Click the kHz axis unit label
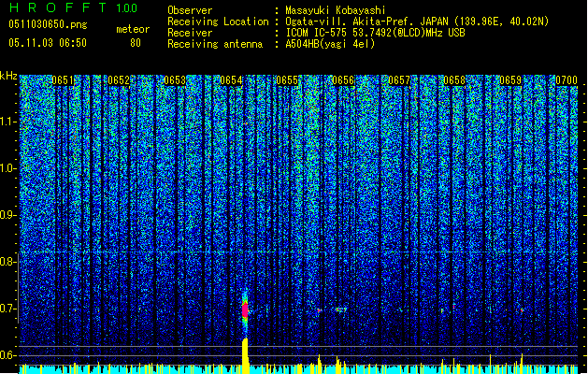Viewport: 588px width, 374px height. 8,76
